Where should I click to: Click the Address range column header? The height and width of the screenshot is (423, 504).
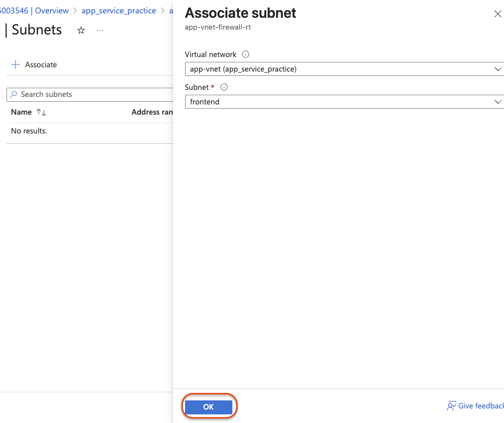pos(152,112)
